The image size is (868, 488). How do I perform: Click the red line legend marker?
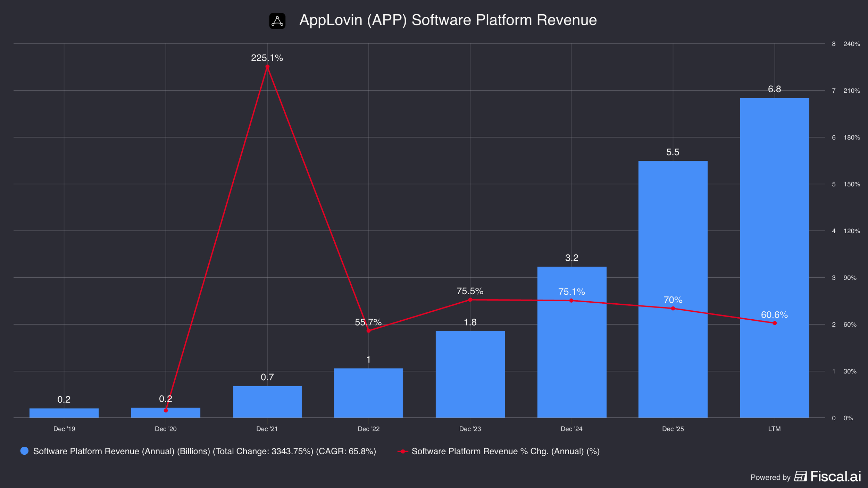(x=403, y=451)
